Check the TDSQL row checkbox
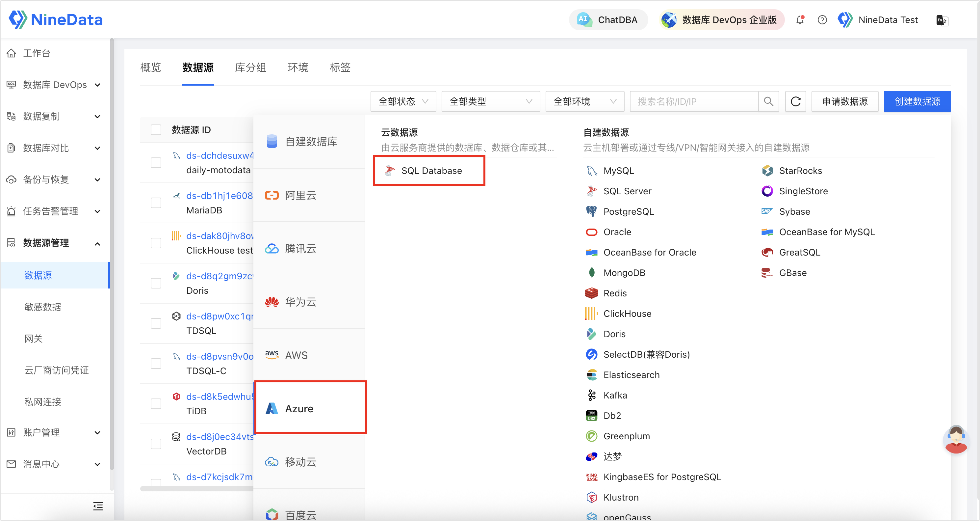Image resolution: width=980 pixels, height=521 pixels. pyautogui.click(x=156, y=323)
